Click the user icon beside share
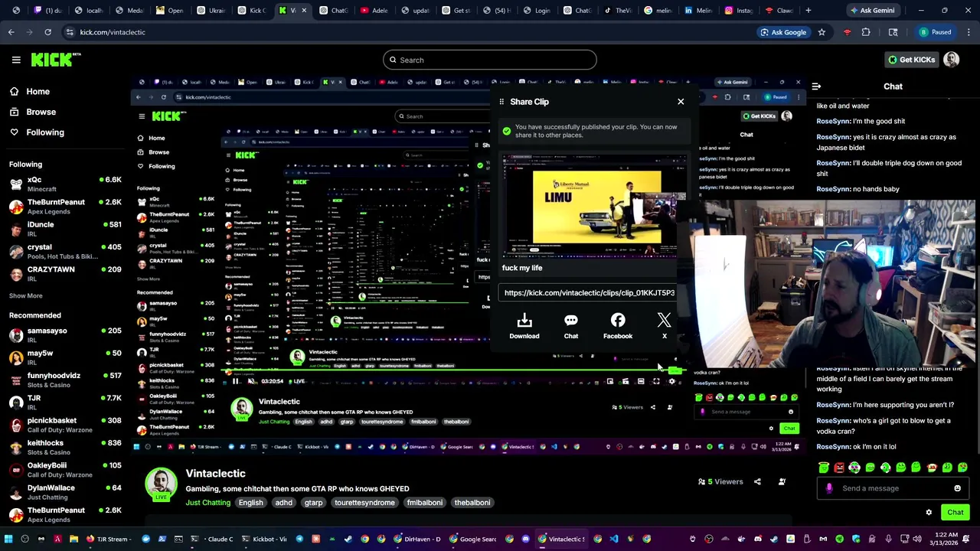Screen dimensions: 980x551 (x=782, y=481)
